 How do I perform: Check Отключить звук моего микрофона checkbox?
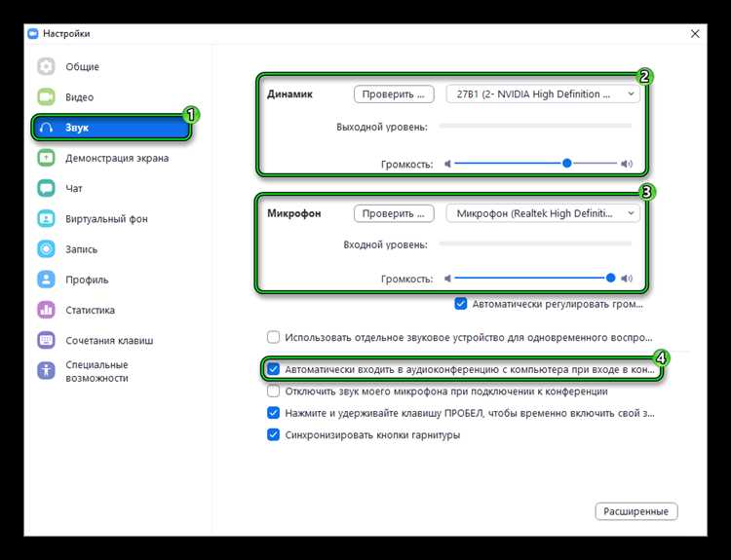click(273, 391)
